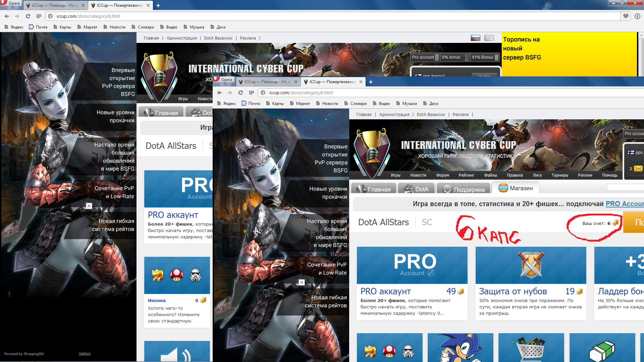Screen dimensions: 644x362
Task: Open 'Видео' bookmark in inner bookmarks bar
Action: click(381, 104)
